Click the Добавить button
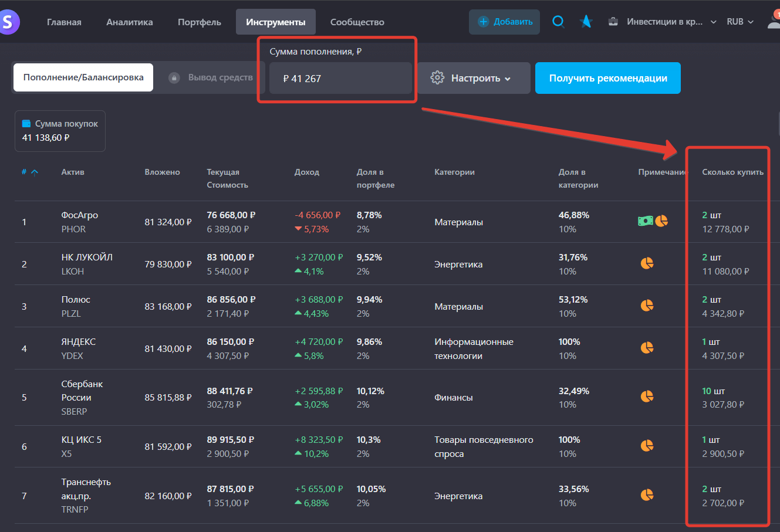The image size is (780, 532). (504, 22)
